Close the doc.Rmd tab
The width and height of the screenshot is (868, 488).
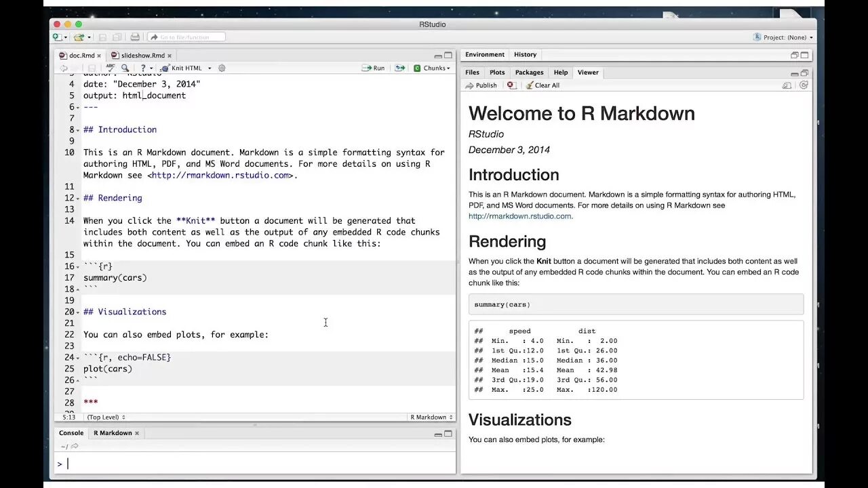click(x=99, y=56)
